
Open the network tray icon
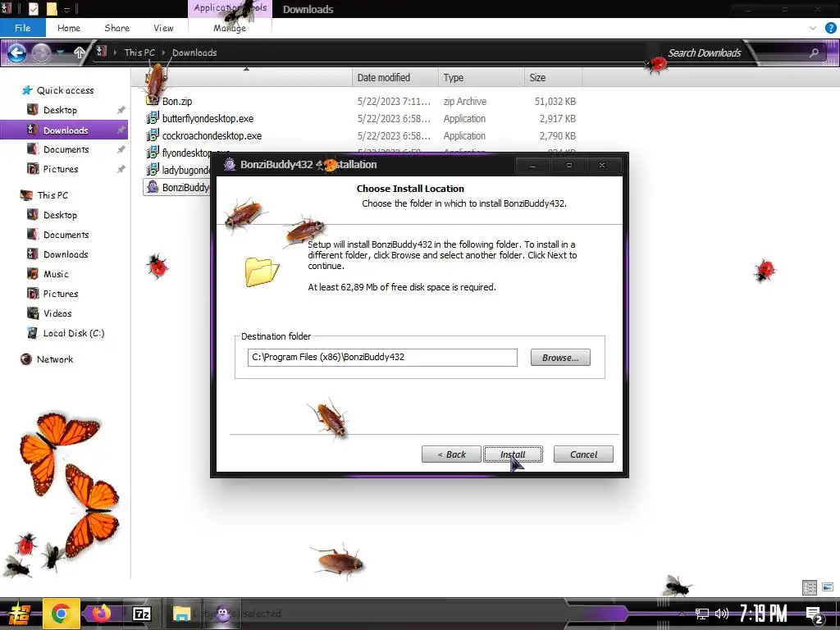click(702, 614)
